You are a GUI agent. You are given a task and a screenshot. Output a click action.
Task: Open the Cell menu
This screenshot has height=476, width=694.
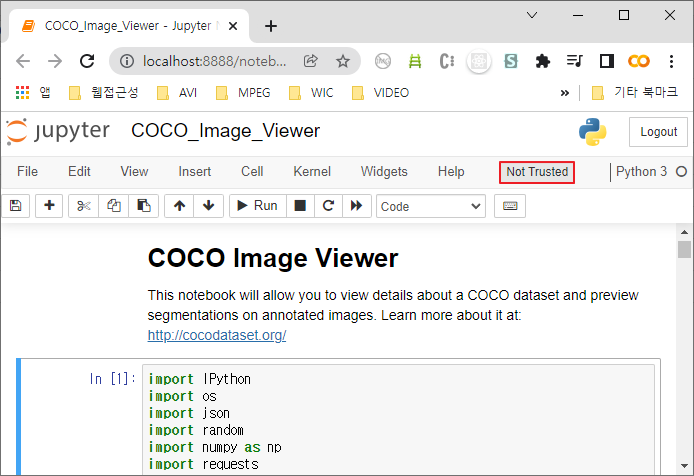[x=252, y=171]
